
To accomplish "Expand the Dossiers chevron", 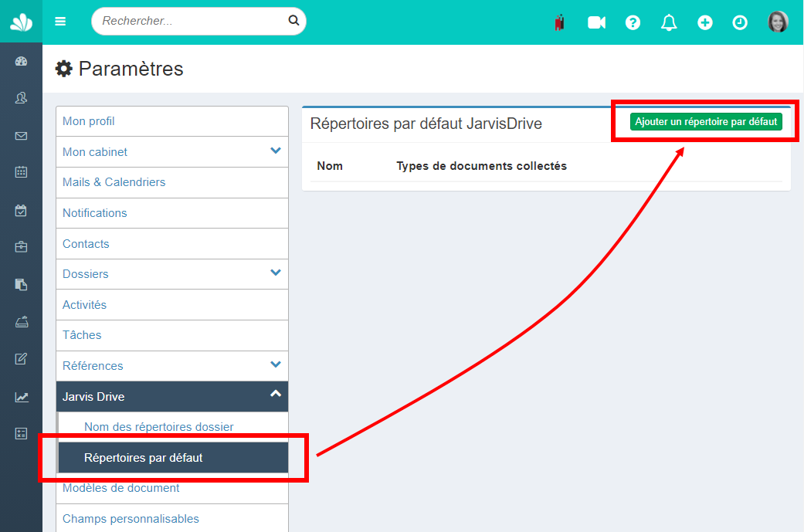I will pos(276,273).
